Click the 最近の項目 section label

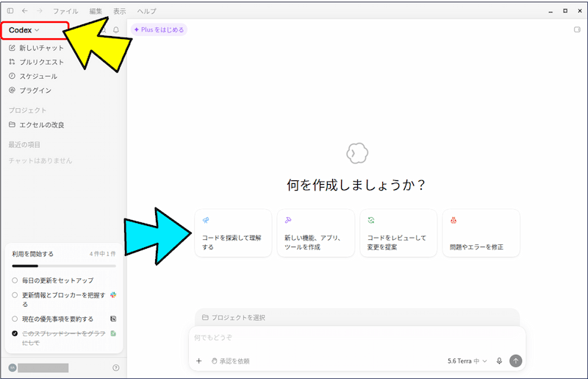pos(24,145)
